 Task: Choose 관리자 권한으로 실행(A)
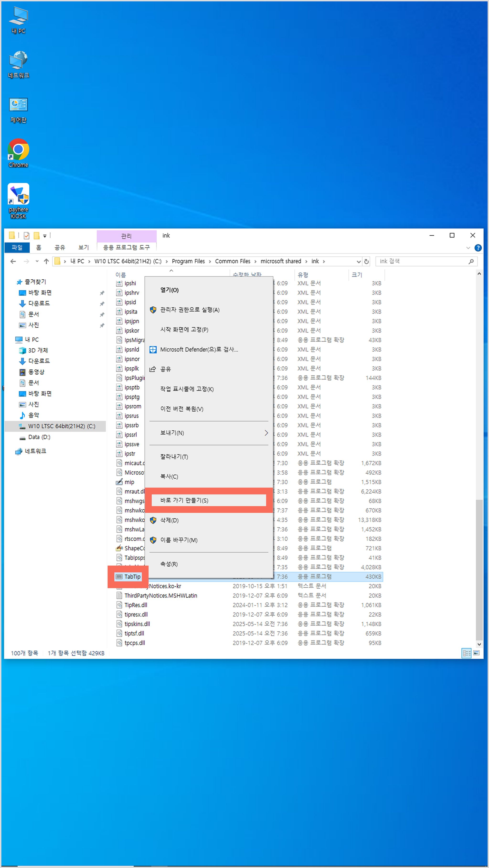pyautogui.click(x=209, y=310)
